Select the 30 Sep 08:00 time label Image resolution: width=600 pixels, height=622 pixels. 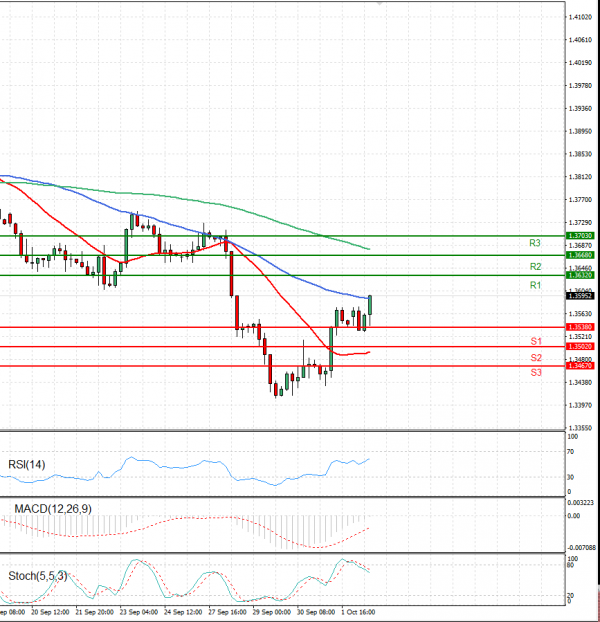click(316, 612)
